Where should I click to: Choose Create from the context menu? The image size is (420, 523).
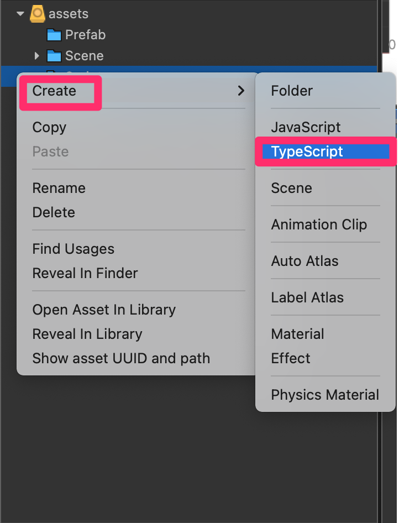tap(54, 91)
